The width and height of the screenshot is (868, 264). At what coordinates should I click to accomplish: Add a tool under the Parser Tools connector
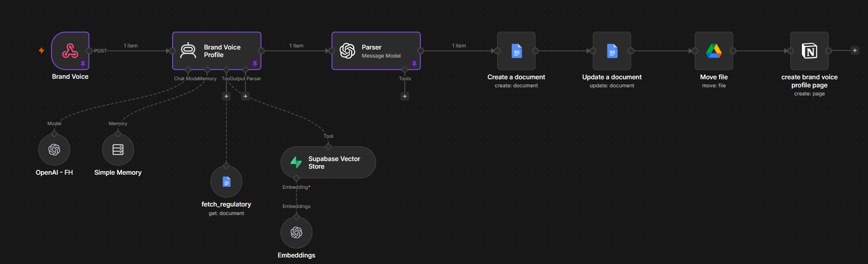tap(405, 96)
